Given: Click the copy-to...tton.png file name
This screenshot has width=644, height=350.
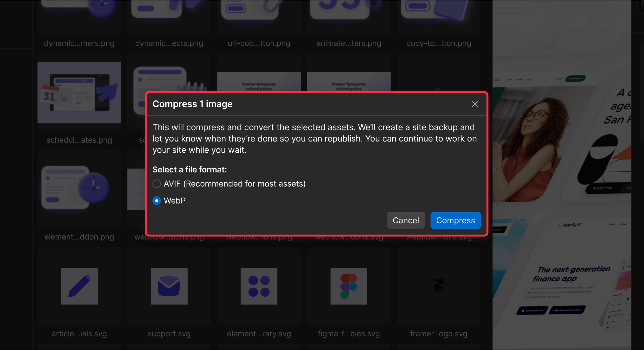Looking at the screenshot, I should pyautogui.click(x=439, y=43).
